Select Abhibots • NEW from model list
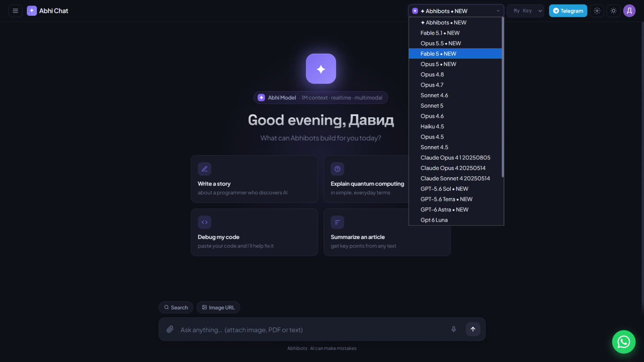Screen dimensions: 644x362 click(x=455, y=23)
